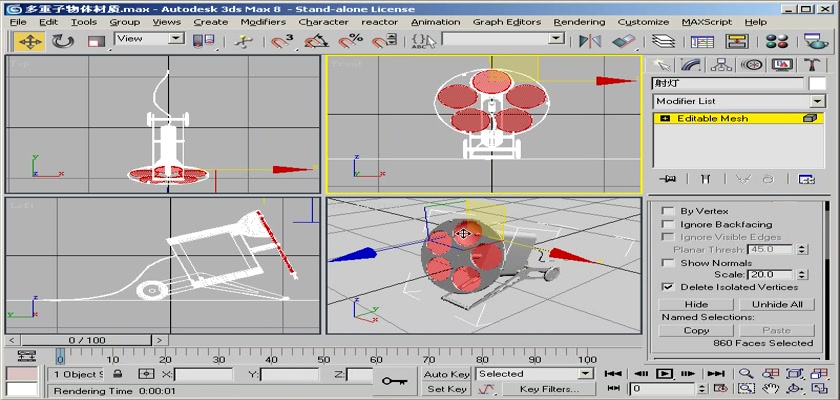Select the Rotate tool
Screen dimensions: 840x400
[x=63, y=41]
